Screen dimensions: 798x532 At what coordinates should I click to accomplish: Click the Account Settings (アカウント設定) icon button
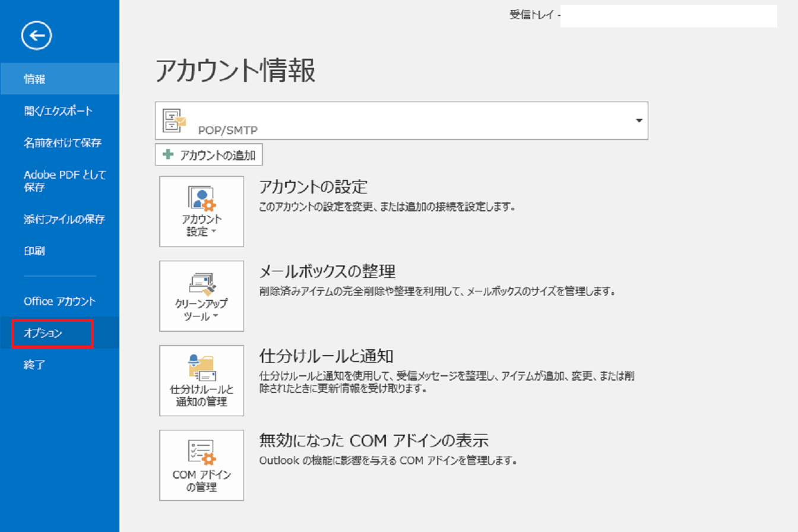coord(201,211)
